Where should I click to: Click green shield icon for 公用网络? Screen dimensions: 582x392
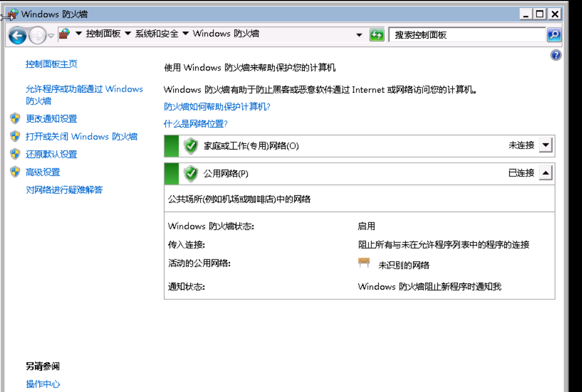point(191,174)
